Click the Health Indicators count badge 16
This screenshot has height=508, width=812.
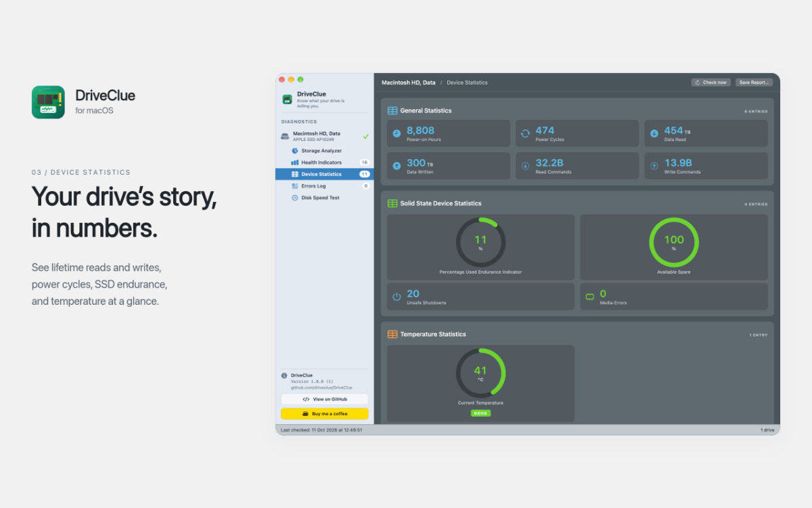(365, 163)
